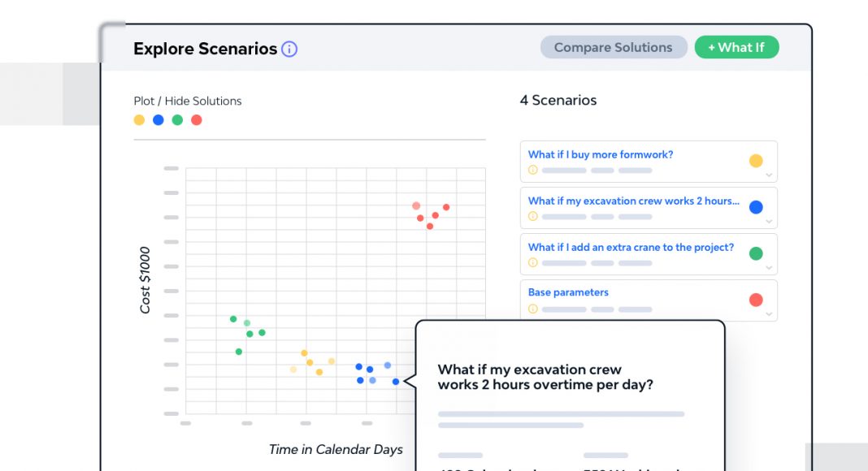868x471 pixels.
Task: Click info icon under formwork scenario
Action: 533,171
